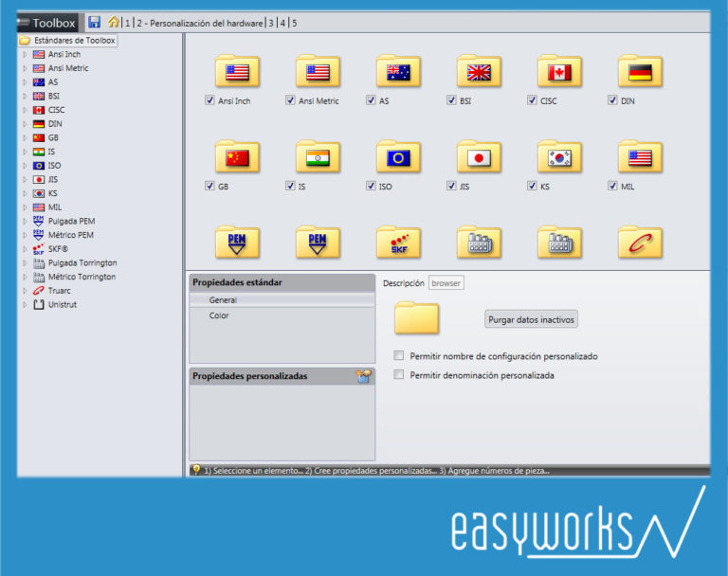The width and height of the screenshot is (728, 576).
Task: Uncheck the MIL standard checkbox
Action: click(x=612, y=186)
